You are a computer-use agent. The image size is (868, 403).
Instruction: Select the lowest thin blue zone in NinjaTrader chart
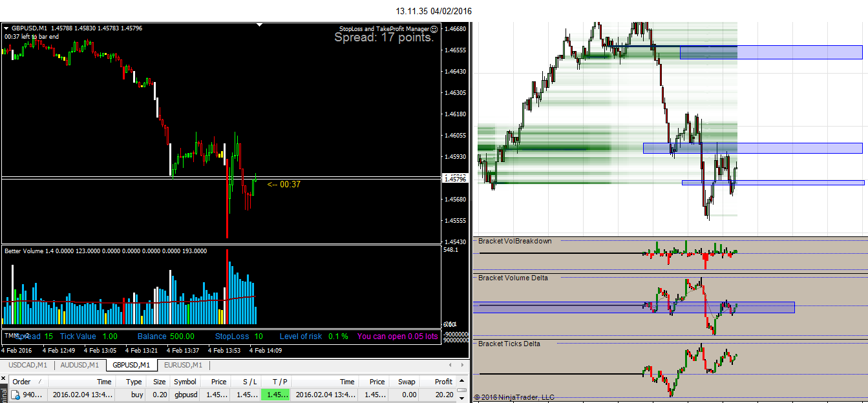[773, 183]
